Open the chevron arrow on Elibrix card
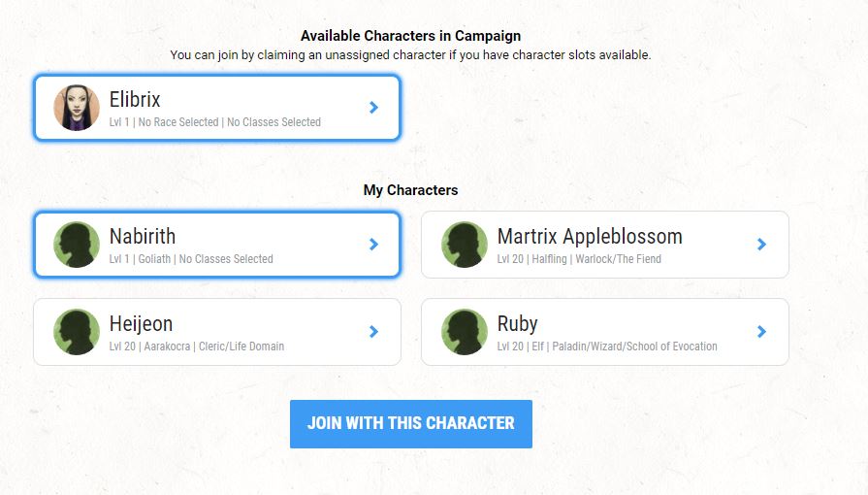Screen dimensions: 868x495 click(x=373, y=108)
